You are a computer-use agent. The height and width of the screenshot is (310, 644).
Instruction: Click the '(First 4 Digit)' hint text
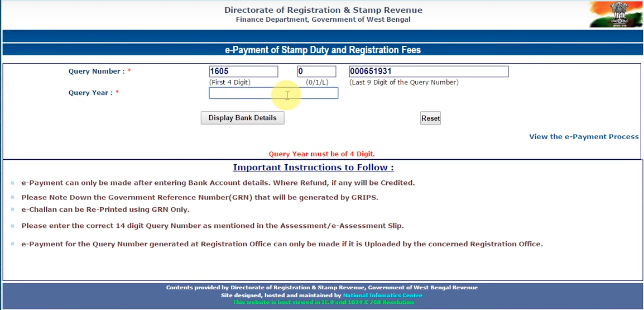[x=229, y=82]
